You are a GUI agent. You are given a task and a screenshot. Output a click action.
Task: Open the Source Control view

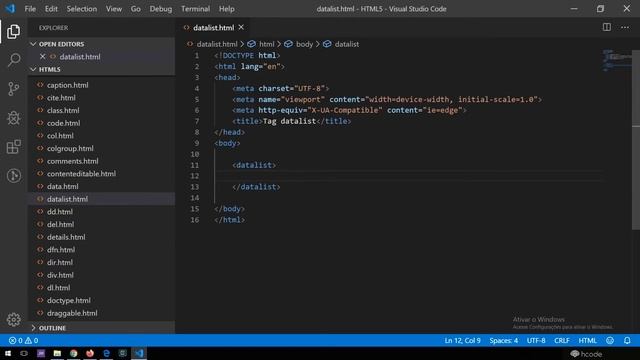click(13, 89)
